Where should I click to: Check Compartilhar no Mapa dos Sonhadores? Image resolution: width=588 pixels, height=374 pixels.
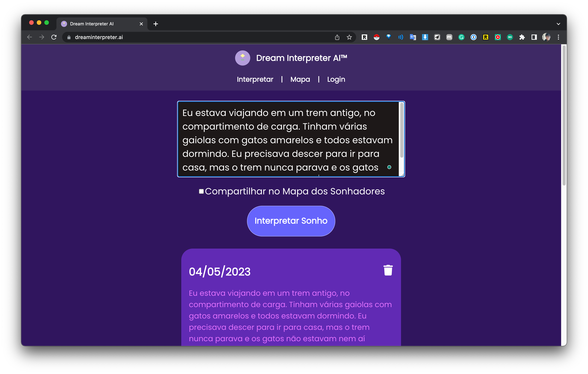point(201,191)
